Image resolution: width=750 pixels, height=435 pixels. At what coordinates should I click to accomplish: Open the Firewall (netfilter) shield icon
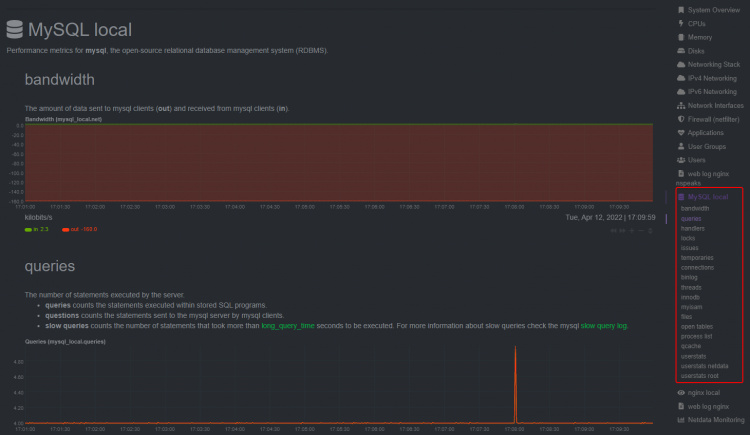click(681, 119)
